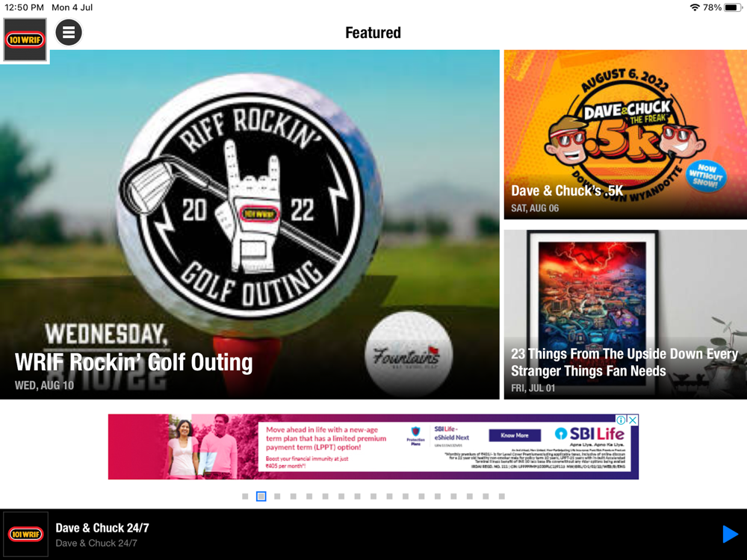Click Know More in the SBI Life ad
The width and height of the screenshot is (747, 560).
pyautogui.click(x=515, y=435)
